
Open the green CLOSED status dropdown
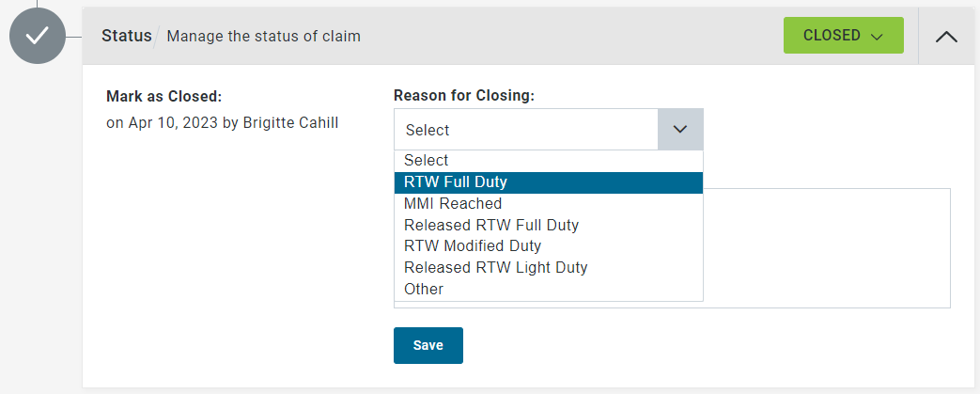click(x=843, y=35)
